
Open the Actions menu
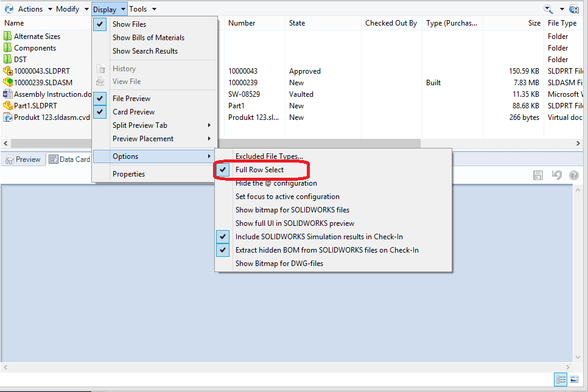(x=30, y=9)
